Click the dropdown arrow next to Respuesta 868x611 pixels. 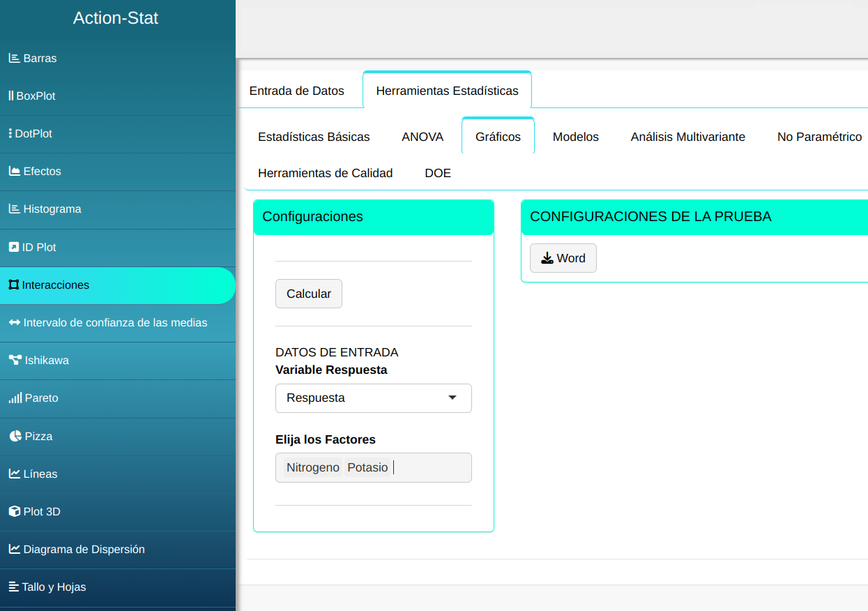pyautogui.click(x=452, y=398)
